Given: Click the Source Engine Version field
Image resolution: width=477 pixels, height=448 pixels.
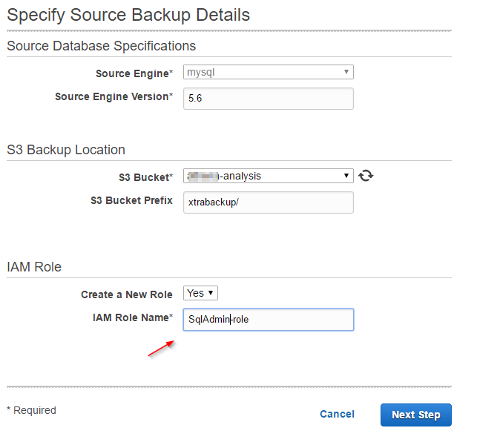Looking at the screenshot, I should pyautogui.click(x=268, y=99).
